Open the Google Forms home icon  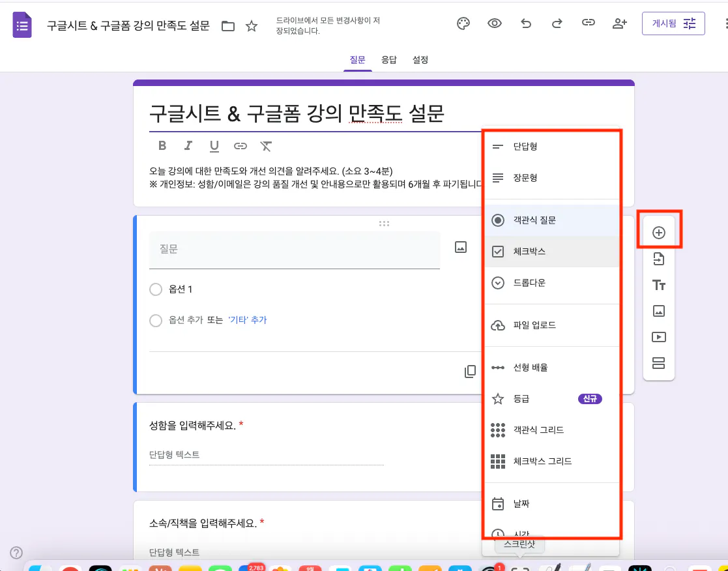click(x=22, y=25)
